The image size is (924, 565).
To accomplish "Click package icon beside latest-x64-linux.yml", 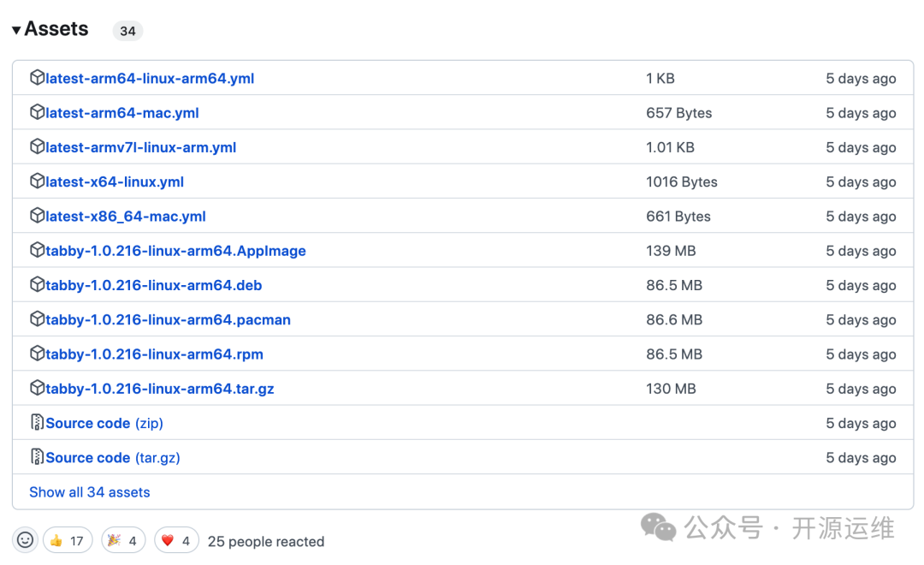I will [37, 181].
